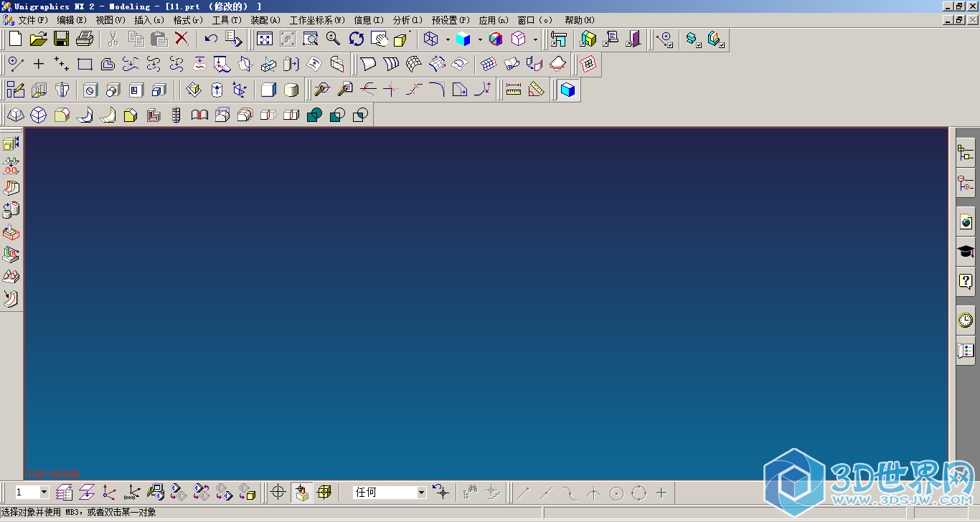Select the Pan hand tool

pos(380,39)
